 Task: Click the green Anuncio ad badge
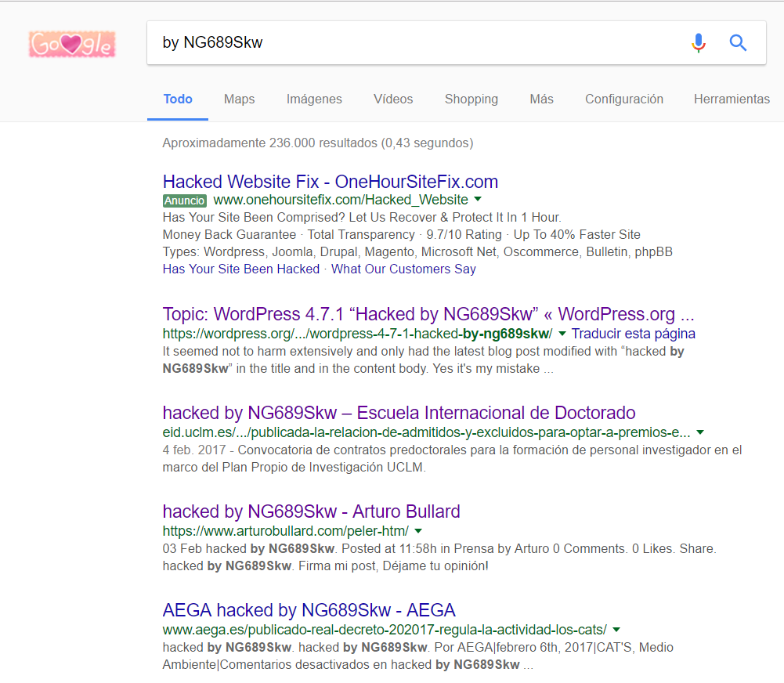point(185,201)
